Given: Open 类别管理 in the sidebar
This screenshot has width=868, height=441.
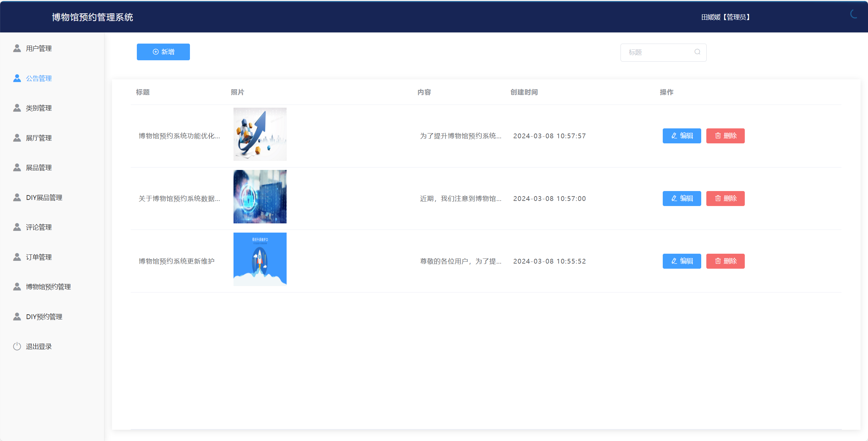Looking at the screenshot, I should click(39, 108).
